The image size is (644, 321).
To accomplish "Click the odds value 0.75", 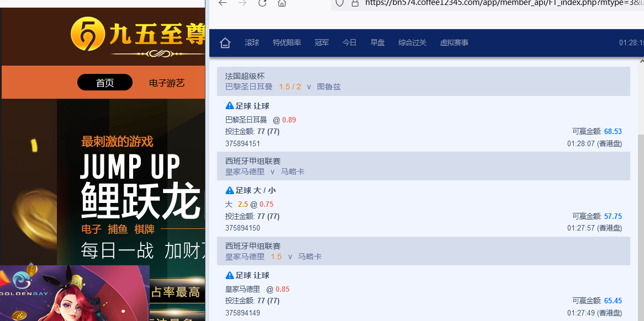I will (x=267, y=204).
